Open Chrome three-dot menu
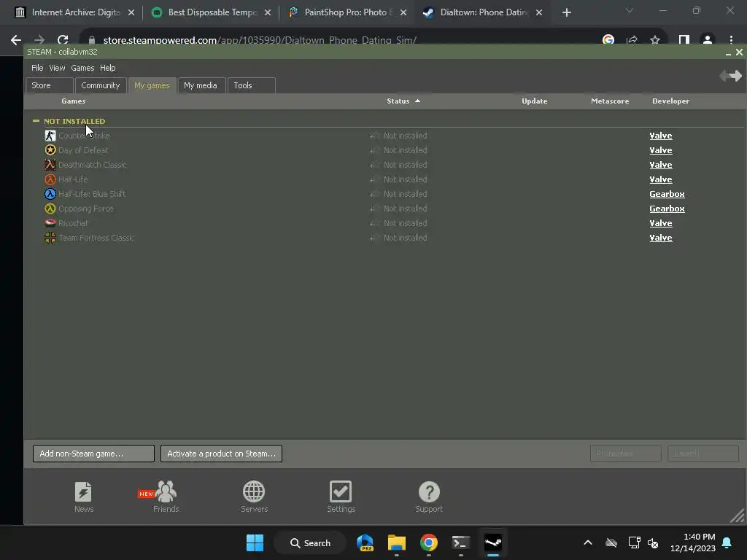The width and height of the screenshot is (747, 560). pos(731,40)
